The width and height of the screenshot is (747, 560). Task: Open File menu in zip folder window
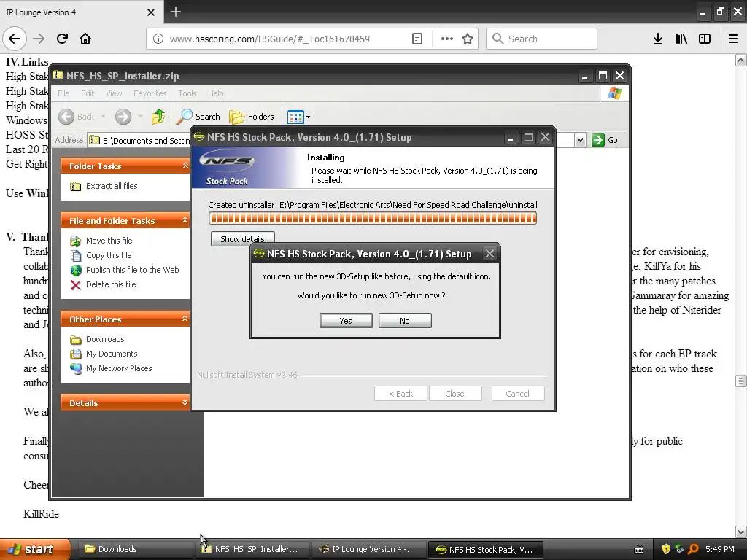point(63,93)
